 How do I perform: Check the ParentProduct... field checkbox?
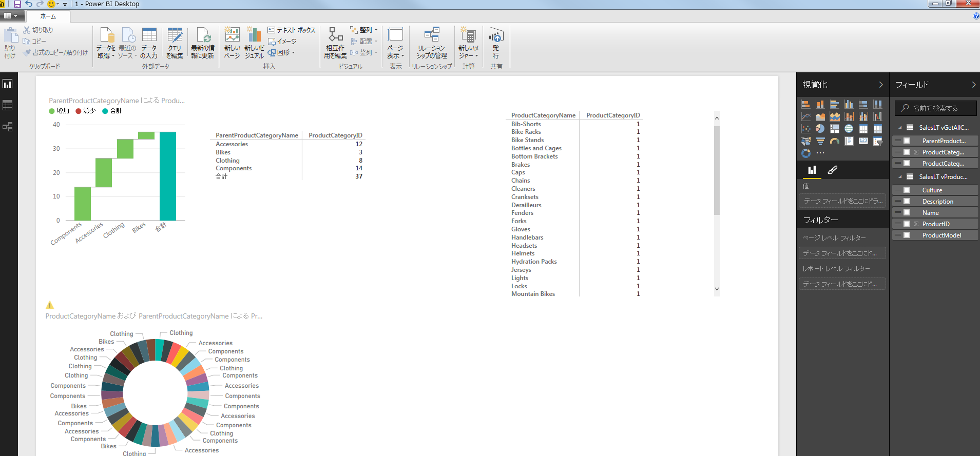pyautogui.click(x=907, y=141)
